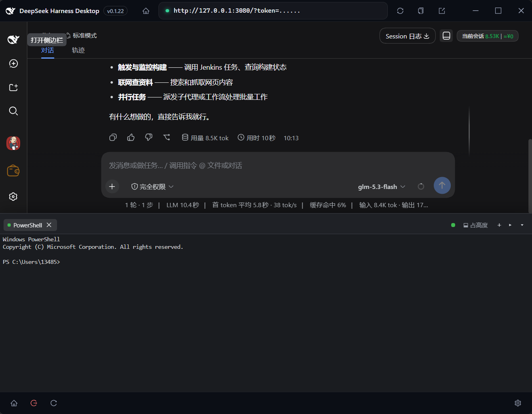Toggle terminal 占高度 height option
This screenshot has height=414, width=532.
tap(475, 225)
